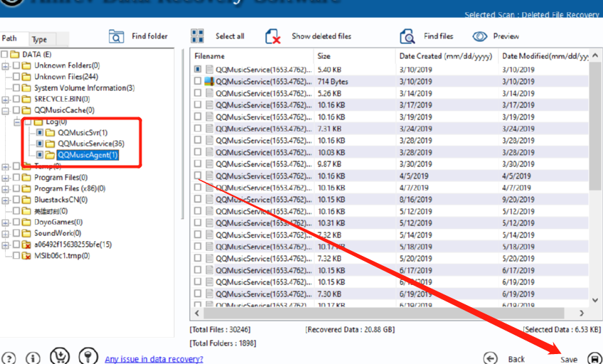This screenshot has height=364, width=603.
Task: Click the file list scroll left arrow
Action: [197, 313]
